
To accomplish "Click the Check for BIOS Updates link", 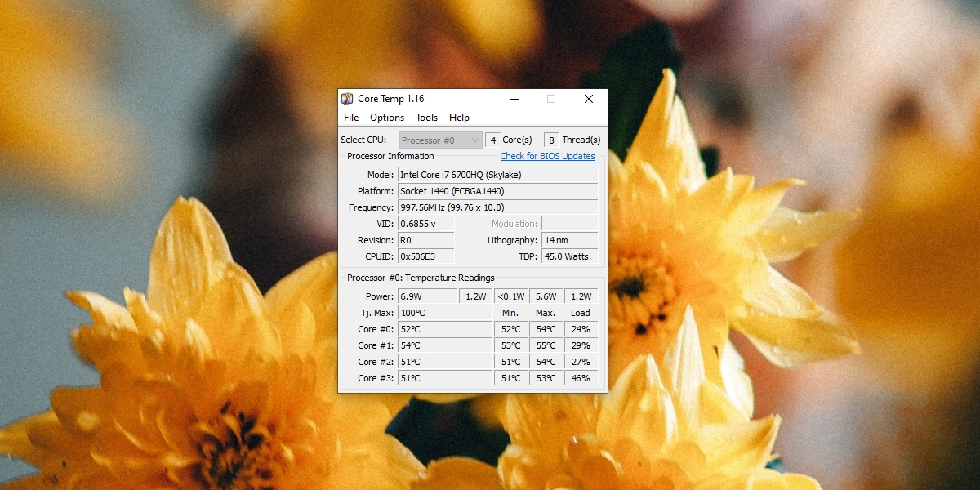I will click(x=547, y=156).
